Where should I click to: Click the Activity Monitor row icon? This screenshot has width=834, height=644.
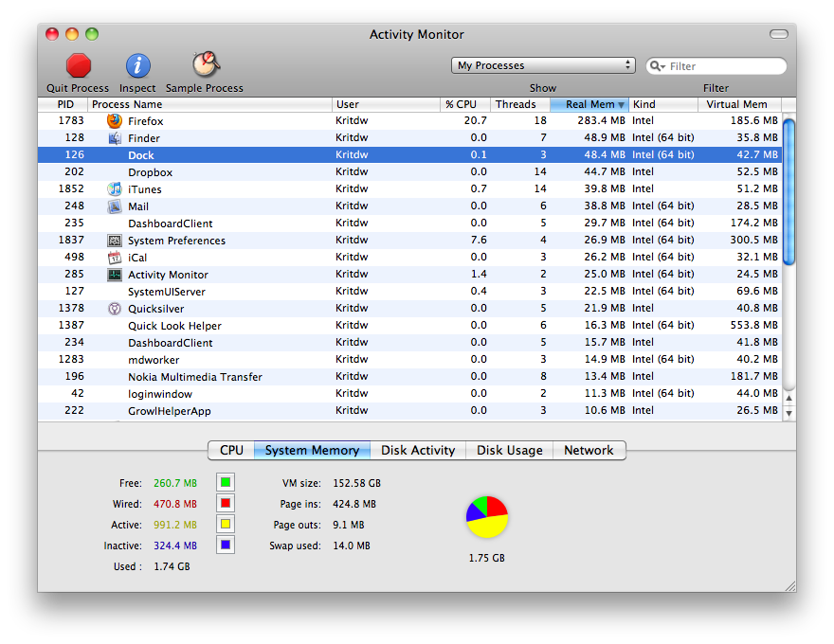point(115,275)
